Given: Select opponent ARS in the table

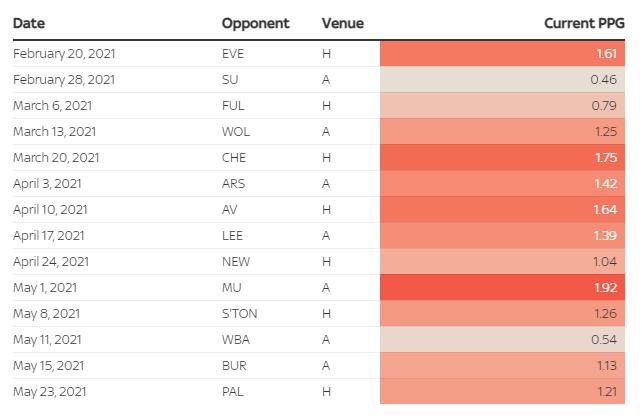Looking at the screenshot, I should (x=233, y=183).
